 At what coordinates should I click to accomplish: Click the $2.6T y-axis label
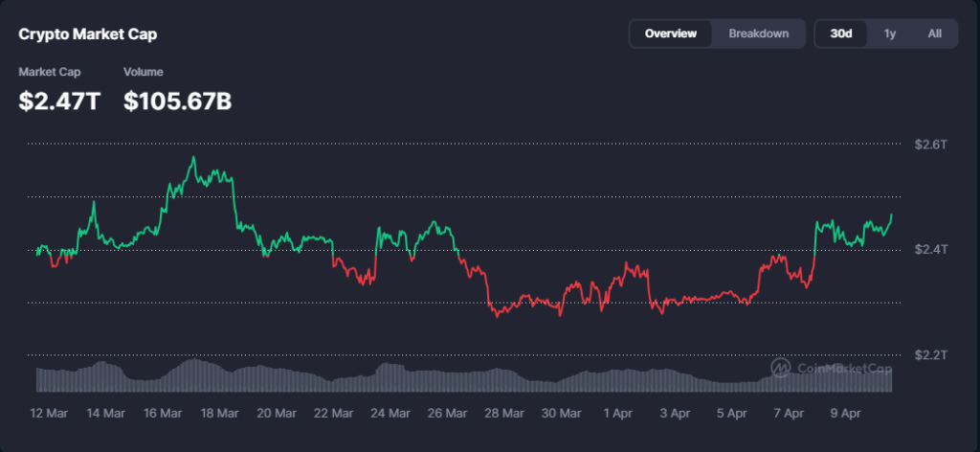click(x=930, y=145)
